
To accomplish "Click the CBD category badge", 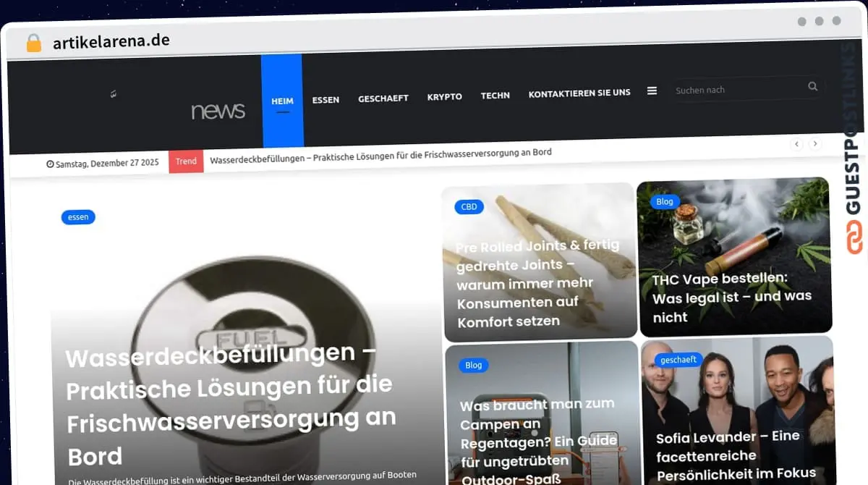I will coord(469,207).
